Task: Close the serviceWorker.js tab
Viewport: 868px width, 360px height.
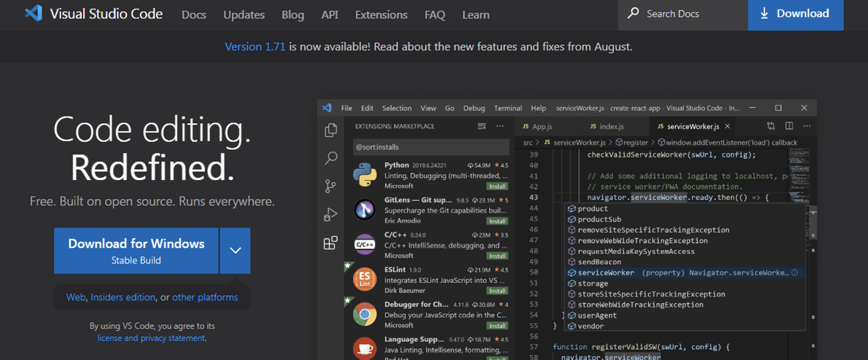Action: (728, 126)
